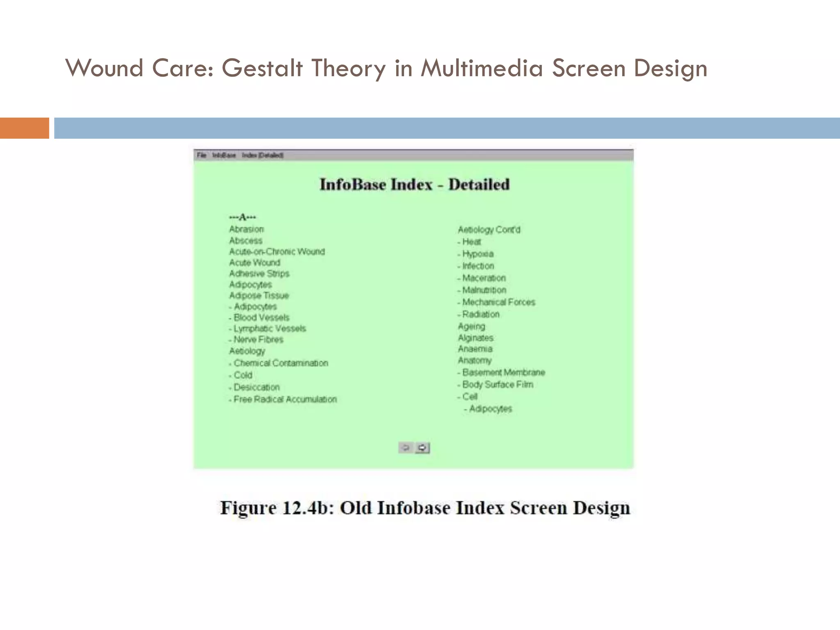The height and width of the screenshot is (630, 840).
Task: Open the Mechanical Forces sub-entry
Action: click(497, 302)
